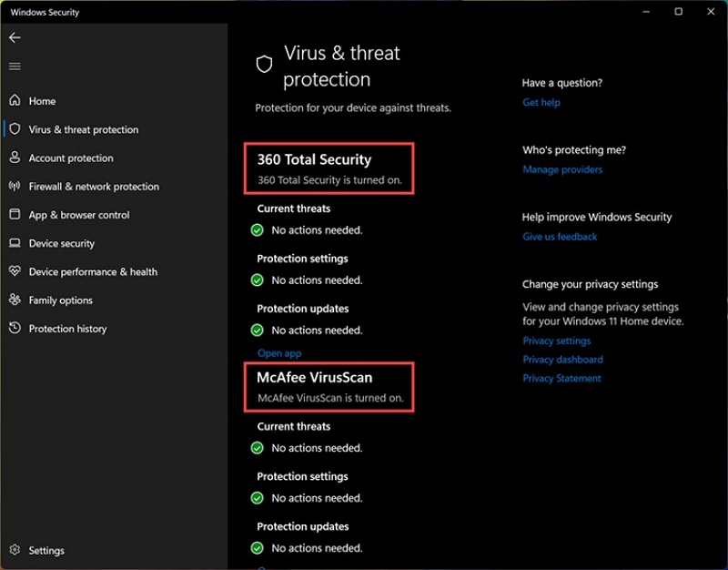Toggle the hamburger navigation menu

click(x=15, y=66)
